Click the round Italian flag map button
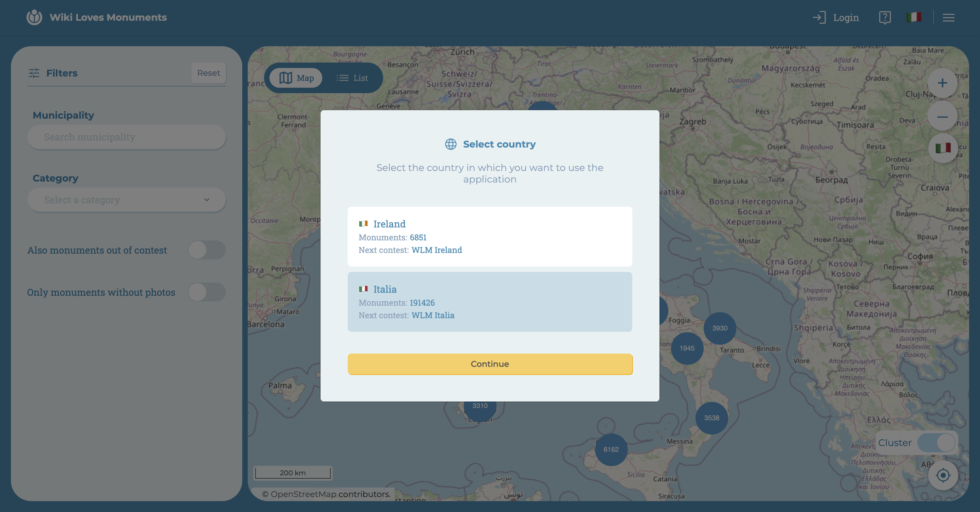Image resolution: width=980 pixels, height=512 pixels. coord(943,148)
